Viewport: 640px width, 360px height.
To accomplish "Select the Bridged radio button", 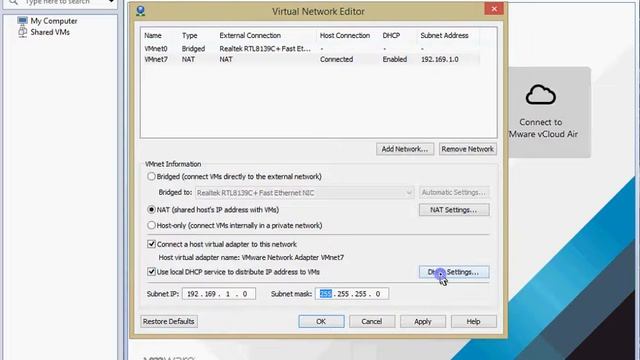I will click(x=151, y=177).
